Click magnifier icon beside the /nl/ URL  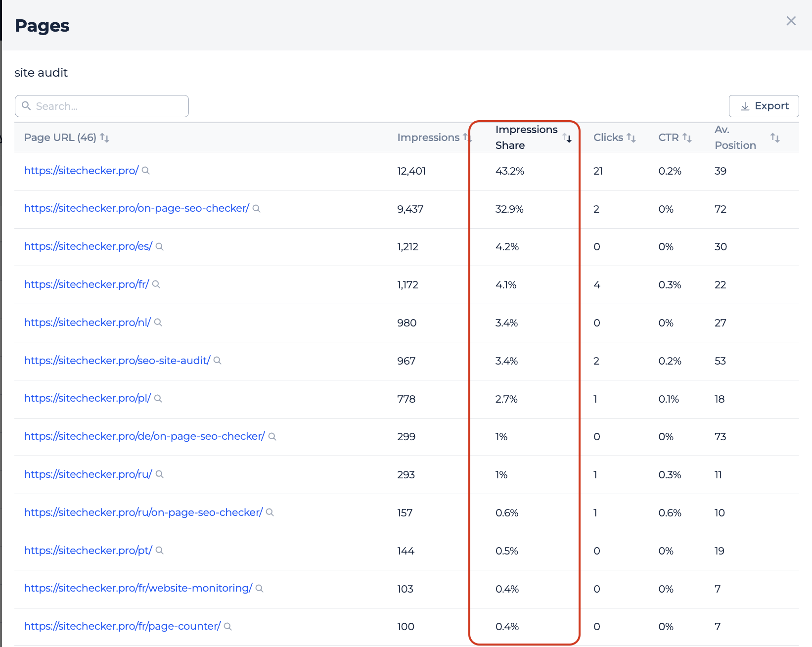158,323
